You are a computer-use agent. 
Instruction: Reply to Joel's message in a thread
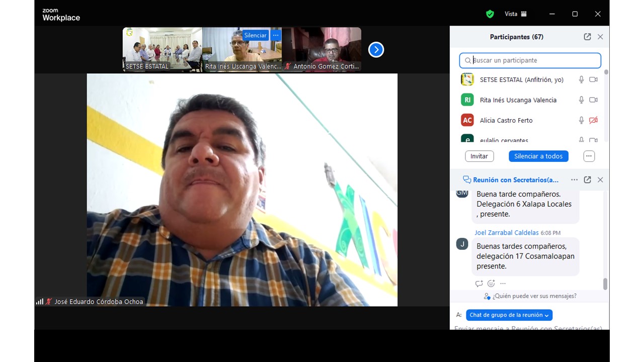pos(479,284)
